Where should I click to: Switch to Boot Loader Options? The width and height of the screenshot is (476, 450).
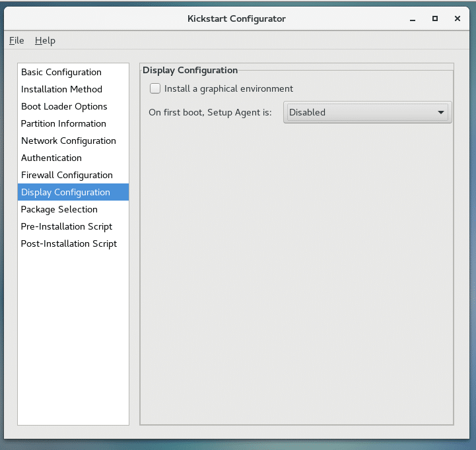pyautogui.click(x=64, y=106)
